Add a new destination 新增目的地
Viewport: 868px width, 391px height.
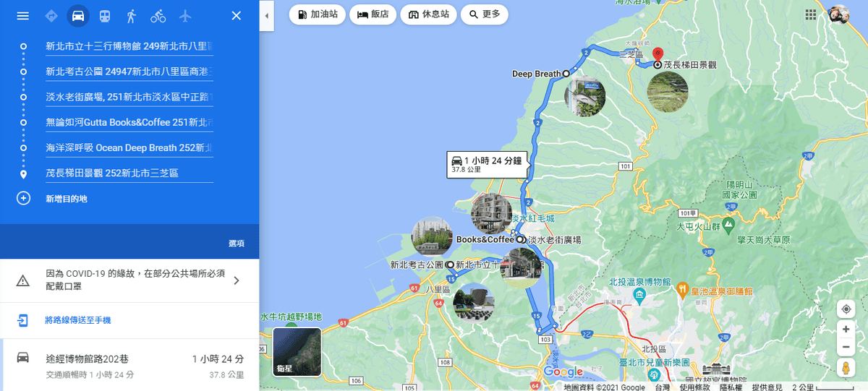pos(67,198)
